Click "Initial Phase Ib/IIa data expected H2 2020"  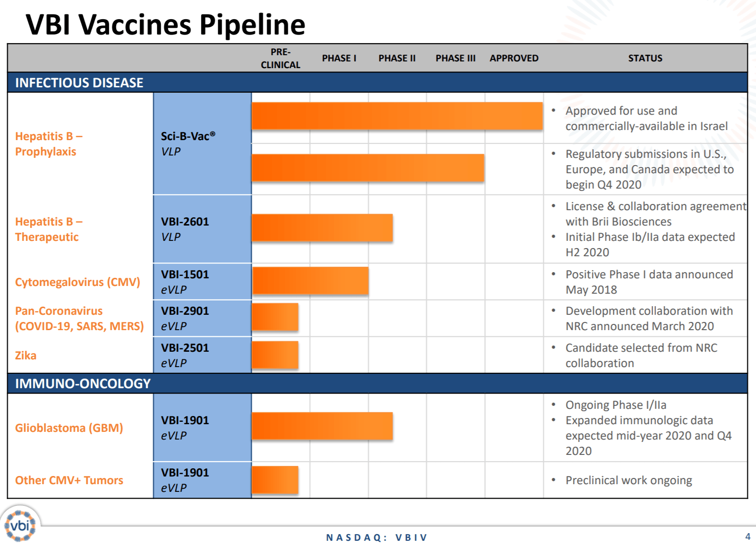(x=650, y=245)
